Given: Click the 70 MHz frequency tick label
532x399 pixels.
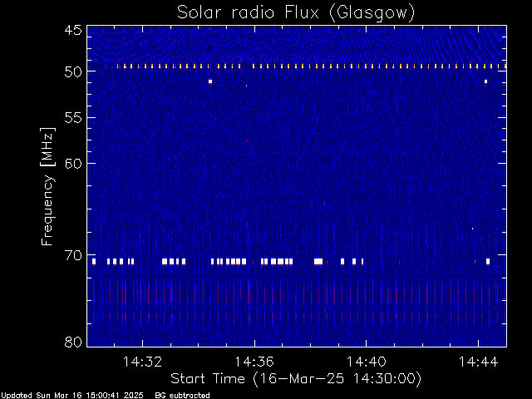Looking at the screenshot, I should [73, 255].
